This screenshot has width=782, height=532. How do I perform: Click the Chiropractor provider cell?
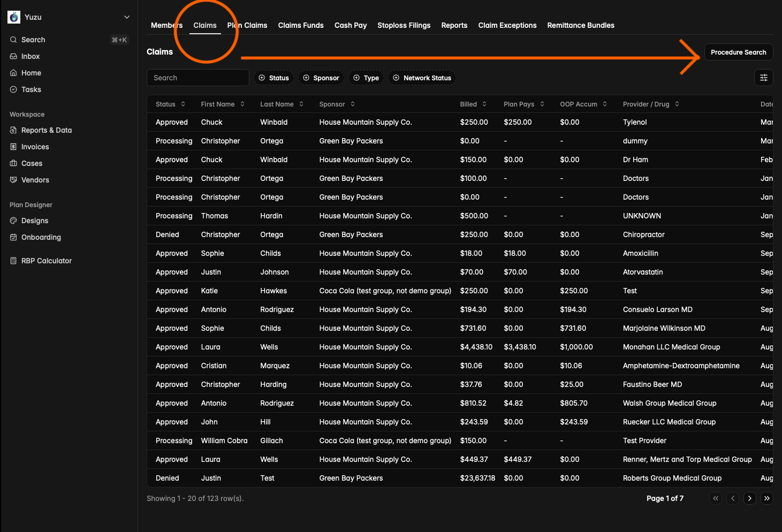pos(644,234)
